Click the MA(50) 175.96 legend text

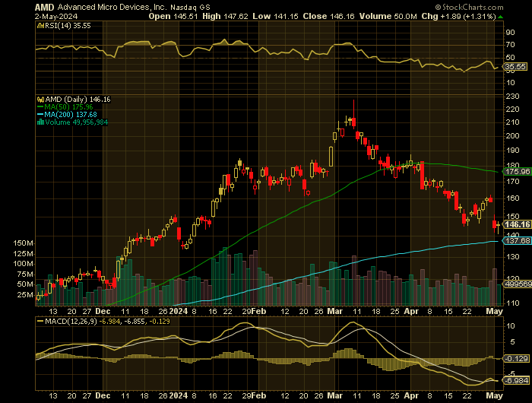(x=68, y=107)
